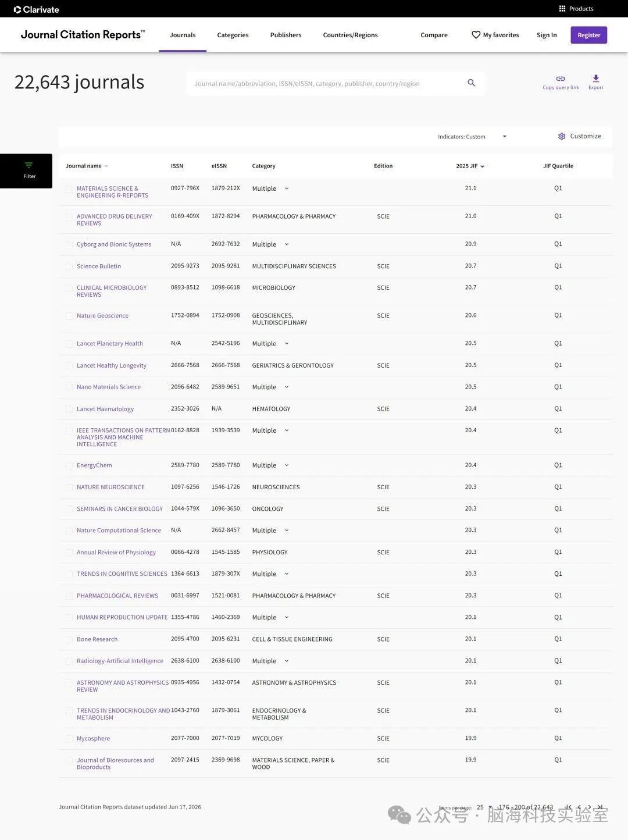Switch to the Categories tab
This screenshot has width=628, height=840.
(x=233, y=35)
